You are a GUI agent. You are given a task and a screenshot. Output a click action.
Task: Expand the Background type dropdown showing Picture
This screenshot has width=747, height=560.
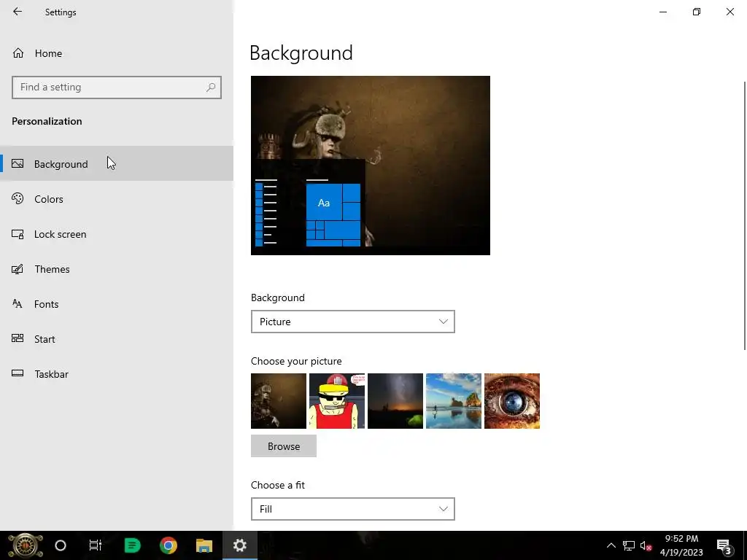click(x=353, y=322)
